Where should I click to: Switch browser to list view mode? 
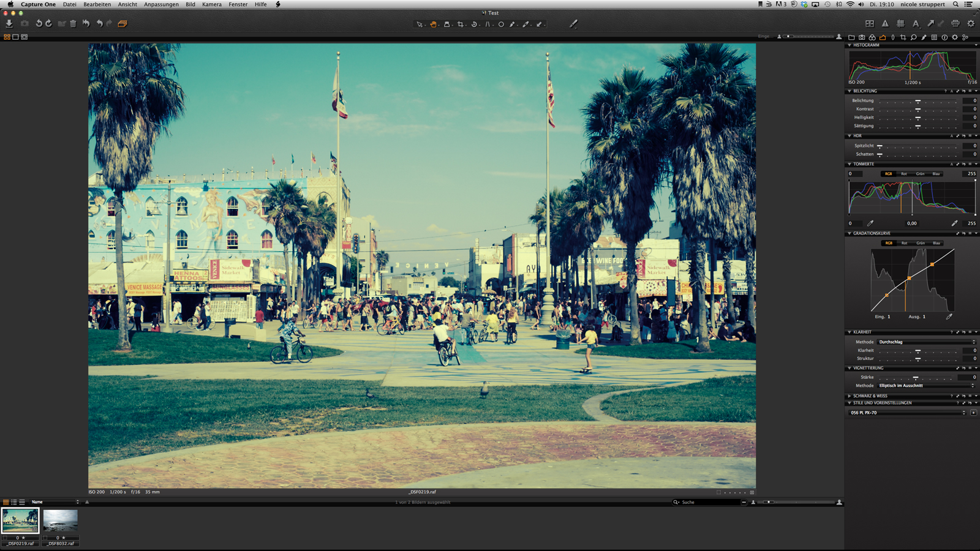14,502
